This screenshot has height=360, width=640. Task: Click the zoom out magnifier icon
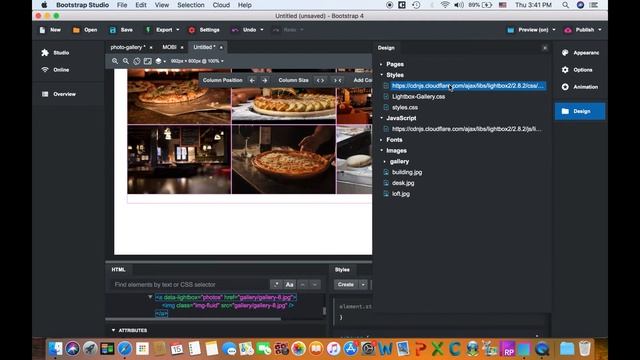tap(126, 61)
